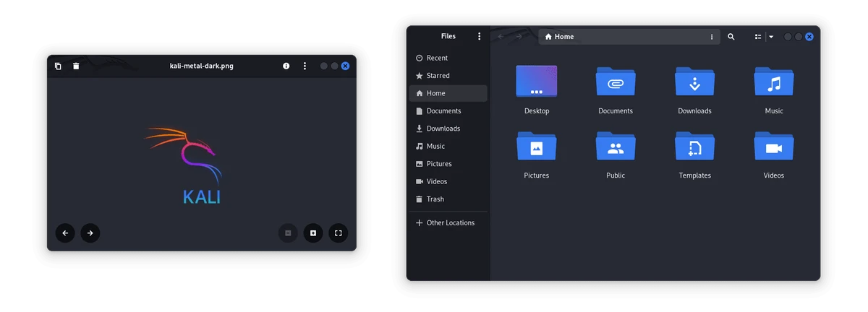Click the search icon in Files

[x=731, y=36]
